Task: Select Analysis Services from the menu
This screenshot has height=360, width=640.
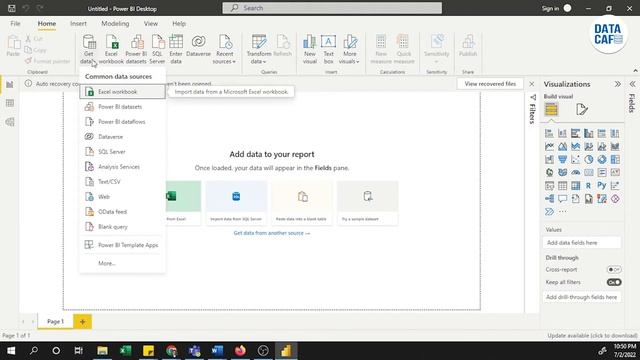Action: click(x=122, y=167)
